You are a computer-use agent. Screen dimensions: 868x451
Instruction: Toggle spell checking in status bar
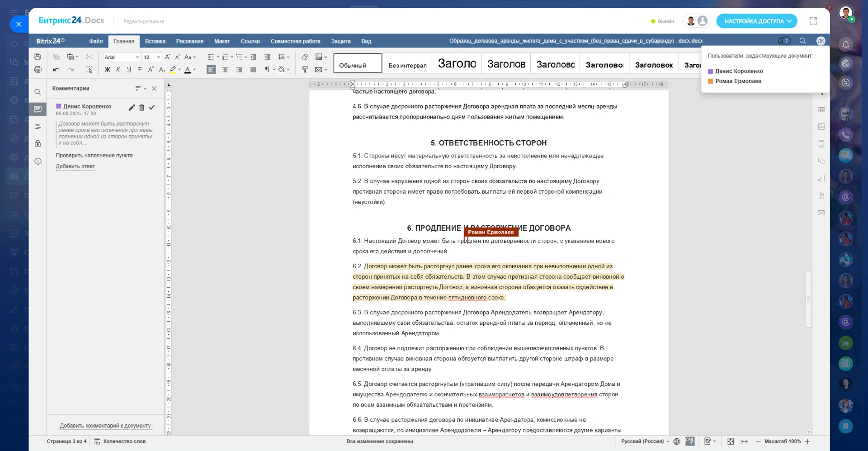[690, 442]
